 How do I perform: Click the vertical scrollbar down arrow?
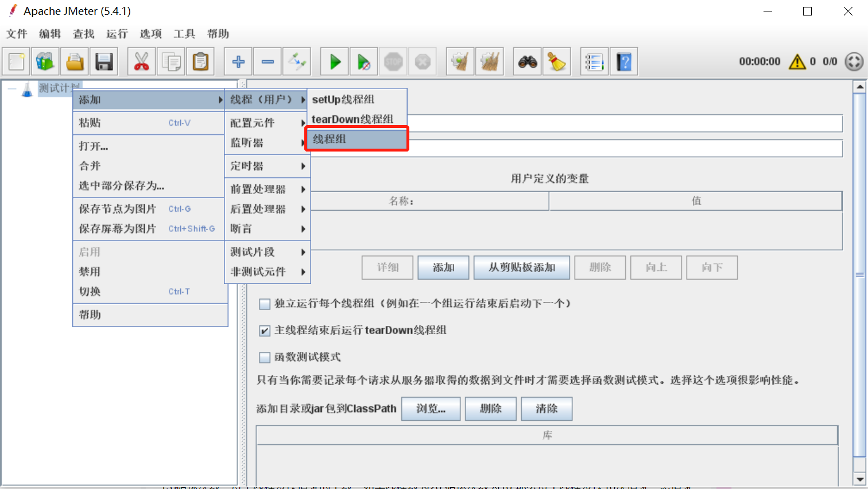click(x=859, y=479)
